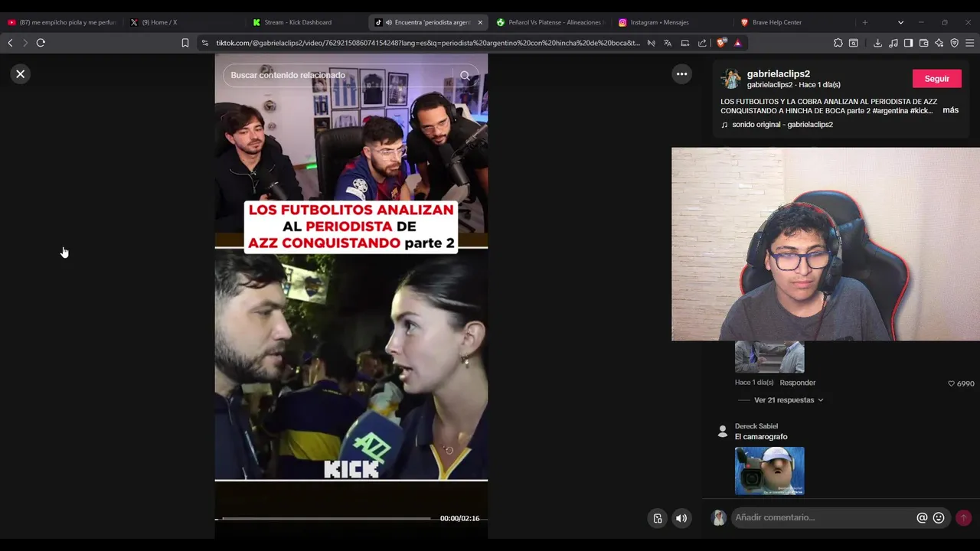
Task: Reload the page with refresh icon
Action: click(x=41, y=43)
